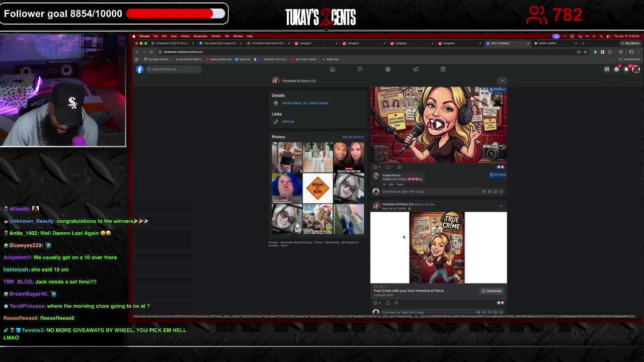Open the blue-haired person photo

click(x=287, y=188)
